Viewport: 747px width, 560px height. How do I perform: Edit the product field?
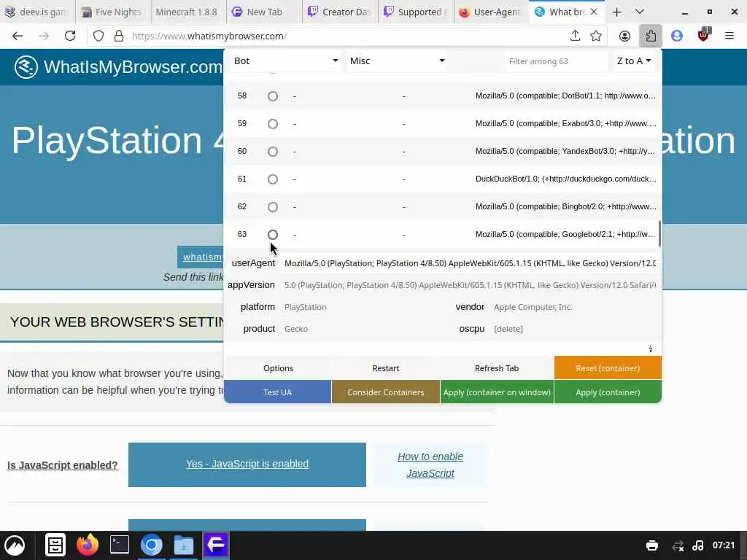[x=365, y=329]
